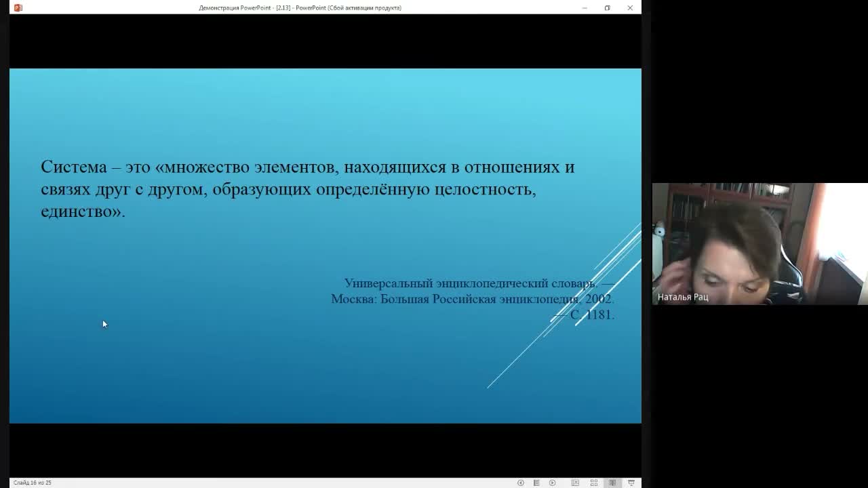
Task: Close the PowerPoint demonstration window
Action: [x=630, y=7]
